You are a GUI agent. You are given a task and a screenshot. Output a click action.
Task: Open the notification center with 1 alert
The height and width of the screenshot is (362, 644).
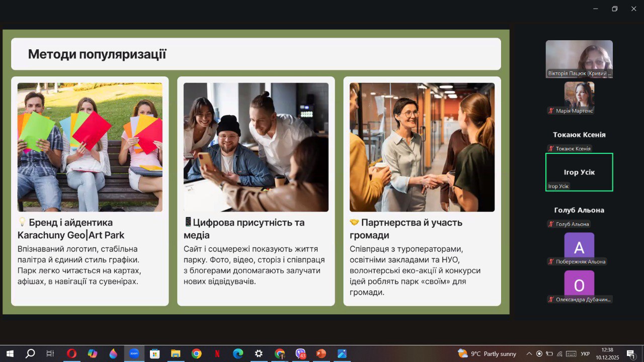click(630, 353)
